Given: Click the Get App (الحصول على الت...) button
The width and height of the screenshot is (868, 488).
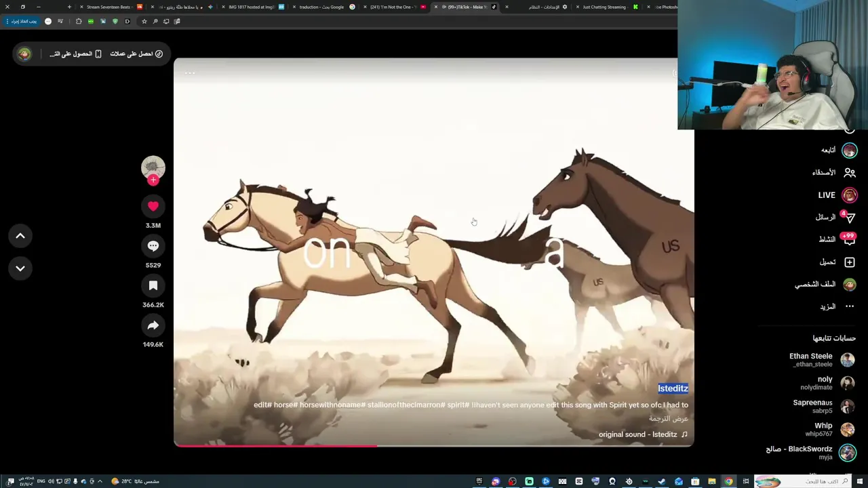Looking at the screenshot, I should [75, 54].
